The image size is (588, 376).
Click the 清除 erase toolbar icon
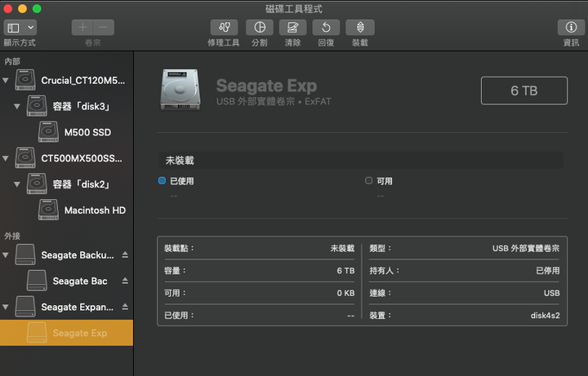[x=292, y=28]
